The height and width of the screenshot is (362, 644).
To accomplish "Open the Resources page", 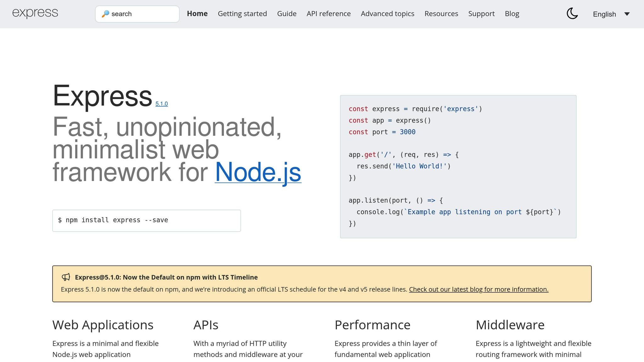I will 441,14.
